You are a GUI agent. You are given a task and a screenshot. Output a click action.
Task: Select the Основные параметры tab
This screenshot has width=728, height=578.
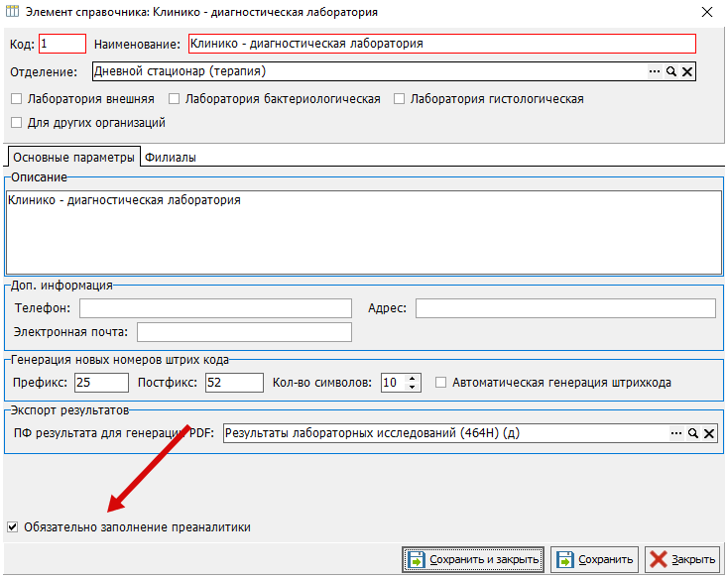point(73,157)
